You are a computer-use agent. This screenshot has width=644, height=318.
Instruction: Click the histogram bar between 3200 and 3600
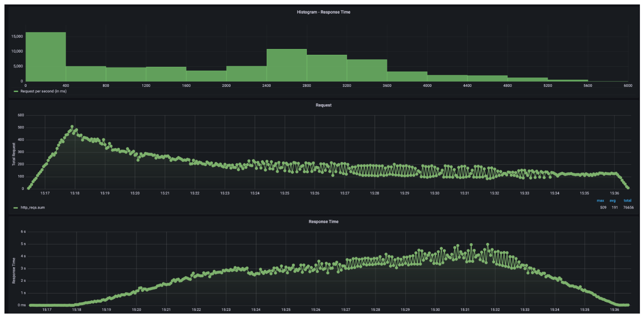click(x=367, y=70)
